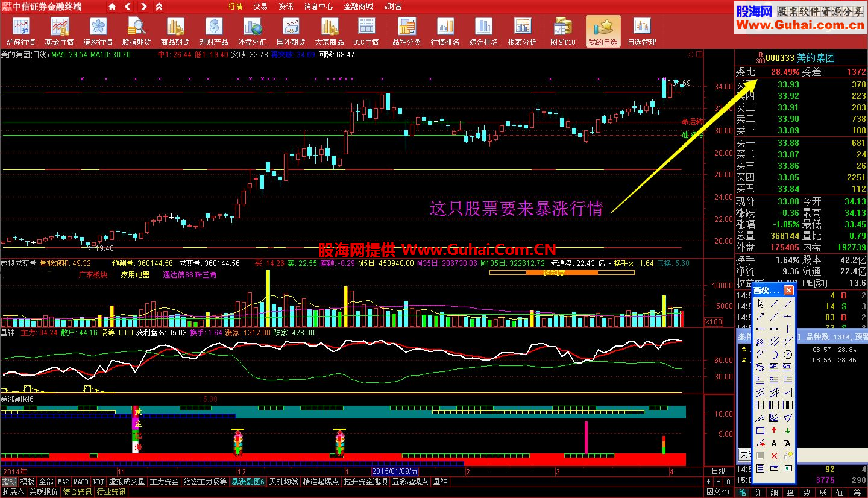Close the 画线 drawing palette
The height and width of the screenshot is (498, 868).
tap(788, 291)
